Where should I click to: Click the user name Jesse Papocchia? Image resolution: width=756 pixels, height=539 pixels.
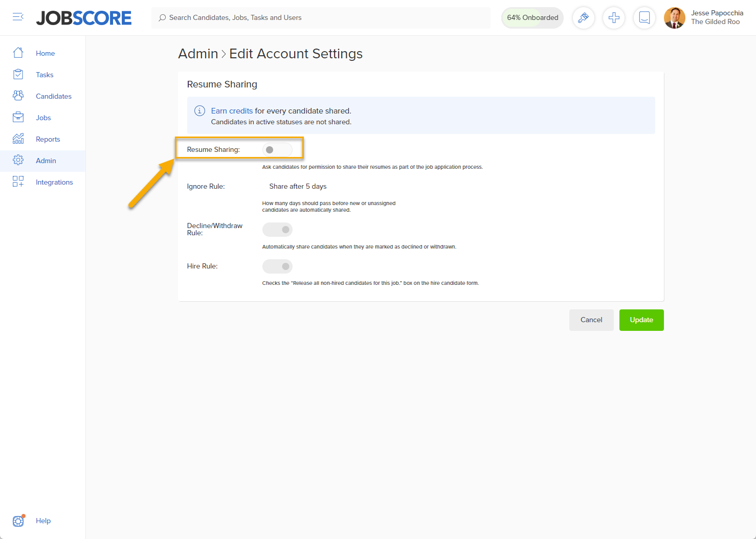[717, 13]
